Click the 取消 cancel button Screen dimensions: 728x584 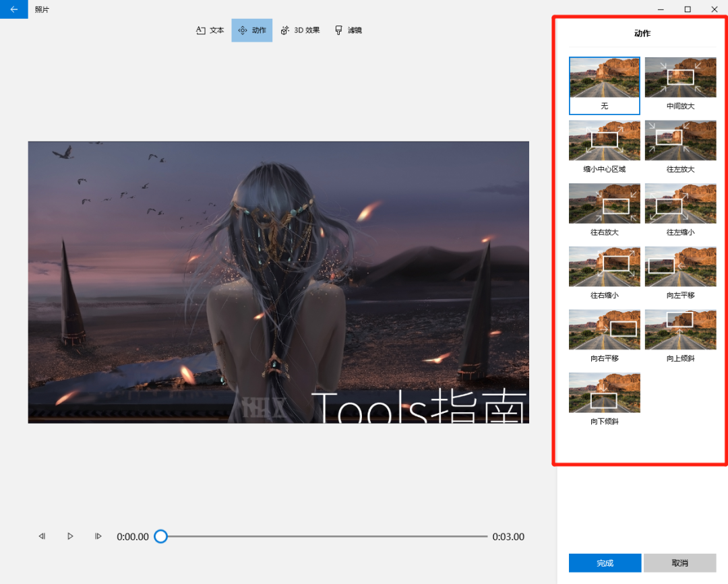point(680,562)
